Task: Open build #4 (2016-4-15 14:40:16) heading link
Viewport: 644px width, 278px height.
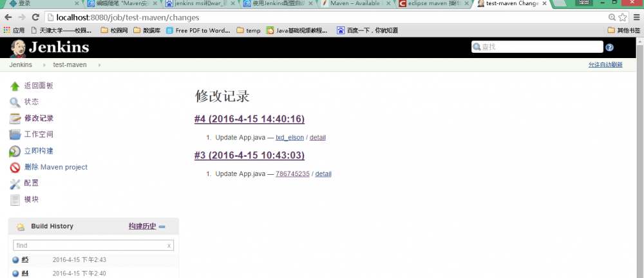Action: pos(249,119)
